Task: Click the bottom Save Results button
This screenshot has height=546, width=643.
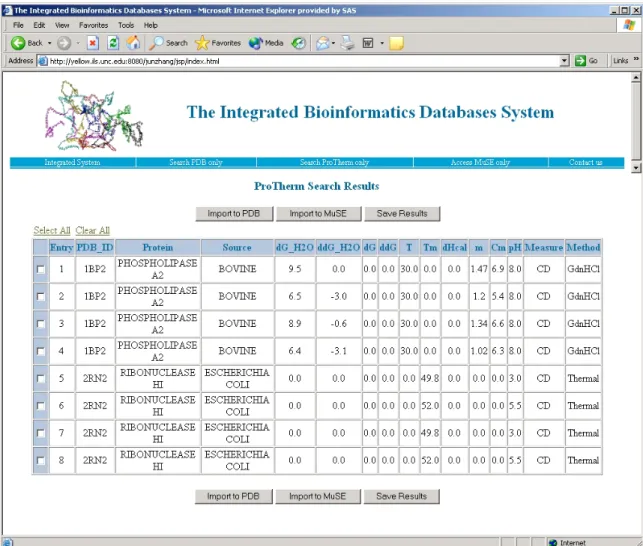Action: pyautogui.click(x=401, y=496)
